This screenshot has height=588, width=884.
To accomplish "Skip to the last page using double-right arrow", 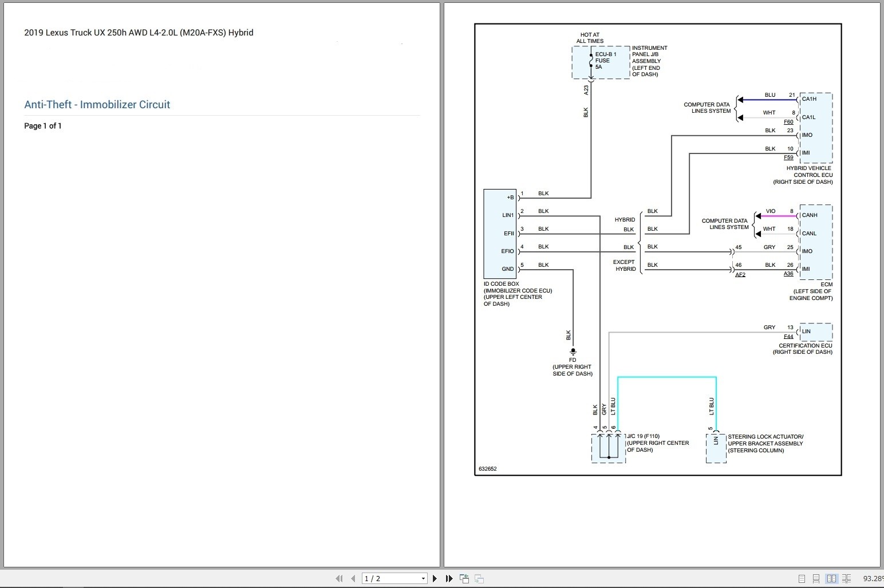I will [449, 578].
